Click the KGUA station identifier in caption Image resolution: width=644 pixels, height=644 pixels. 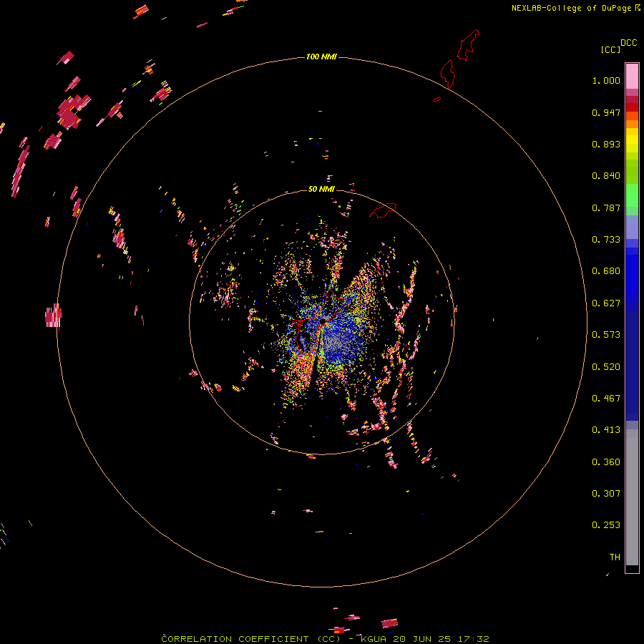[374, 639]
